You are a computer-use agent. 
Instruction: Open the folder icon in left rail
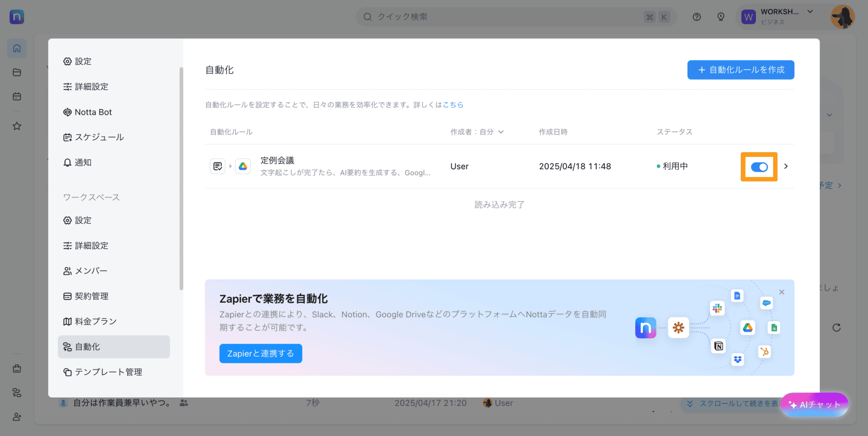click(17, 72)
